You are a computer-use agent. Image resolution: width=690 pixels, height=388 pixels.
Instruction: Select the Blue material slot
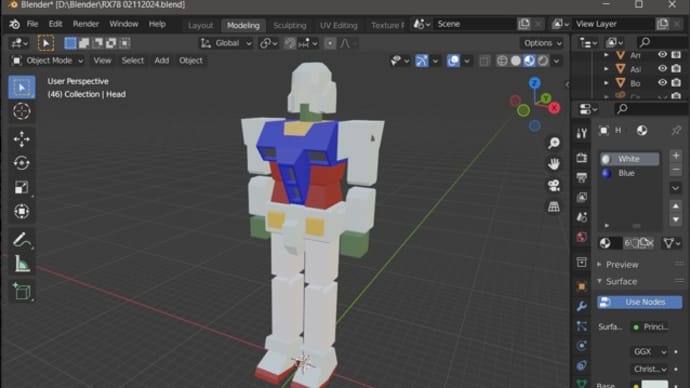pyautogui.click(x=630, y=173)
